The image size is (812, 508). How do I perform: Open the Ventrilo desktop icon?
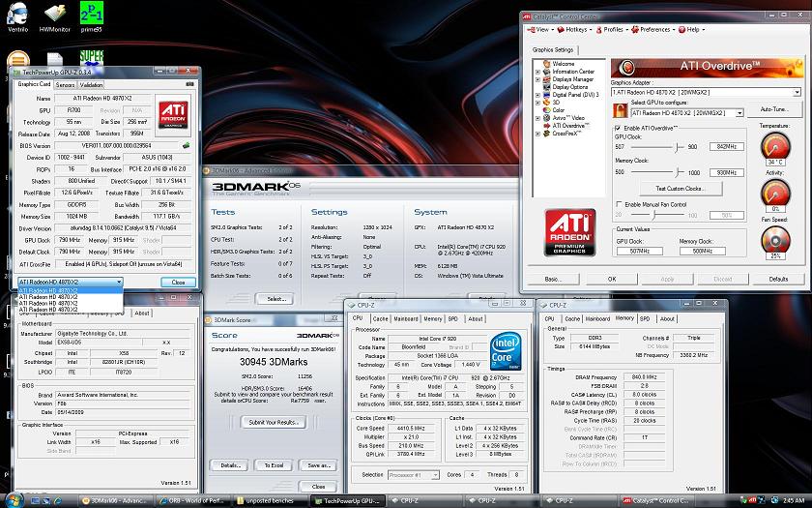click(x=17, y=16)
